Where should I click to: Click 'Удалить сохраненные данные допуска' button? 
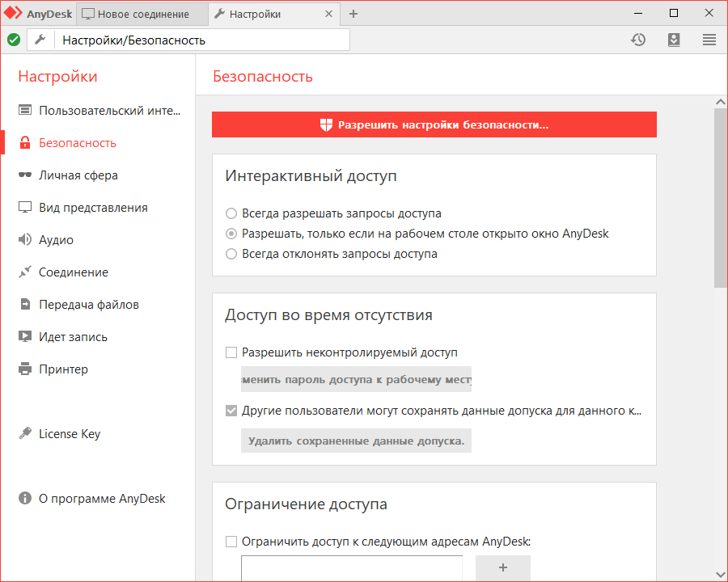coord(356,441)
